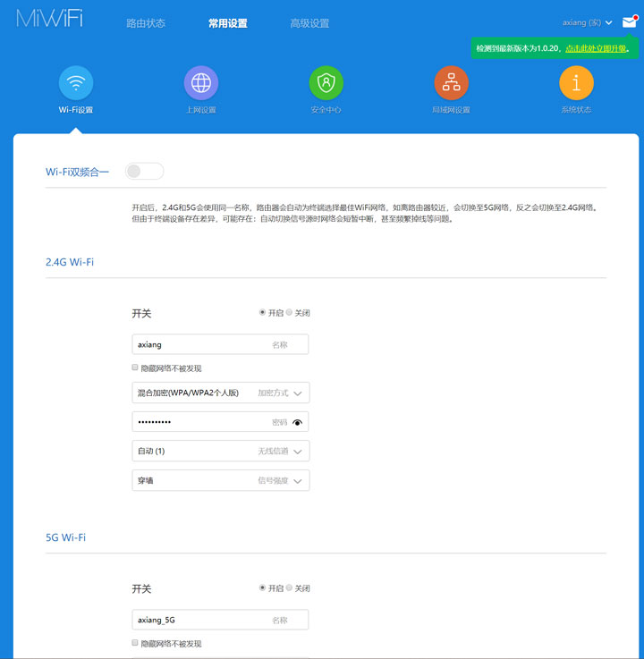Open the 系统状态 info icon
This screenshot has height=659, width=644.
[576, 83]
